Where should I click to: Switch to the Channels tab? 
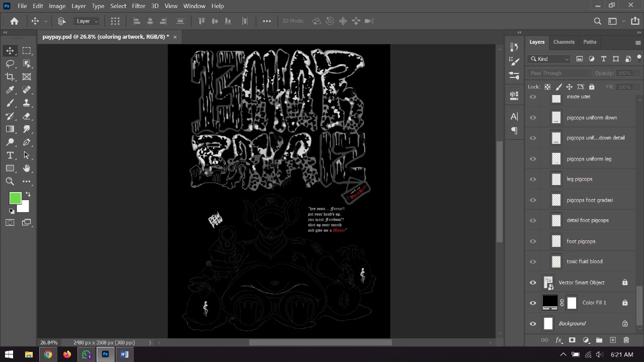click(x=563, y=42)
